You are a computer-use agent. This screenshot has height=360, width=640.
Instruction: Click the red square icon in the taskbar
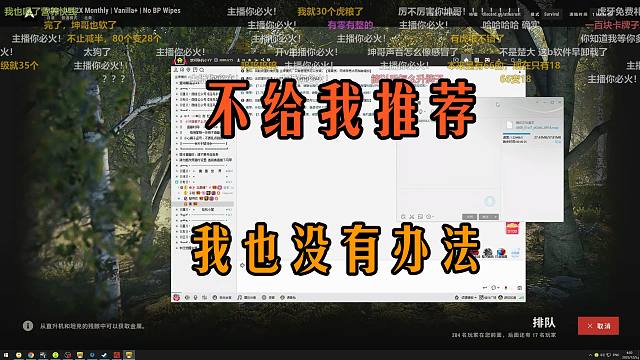coord(116,355)
